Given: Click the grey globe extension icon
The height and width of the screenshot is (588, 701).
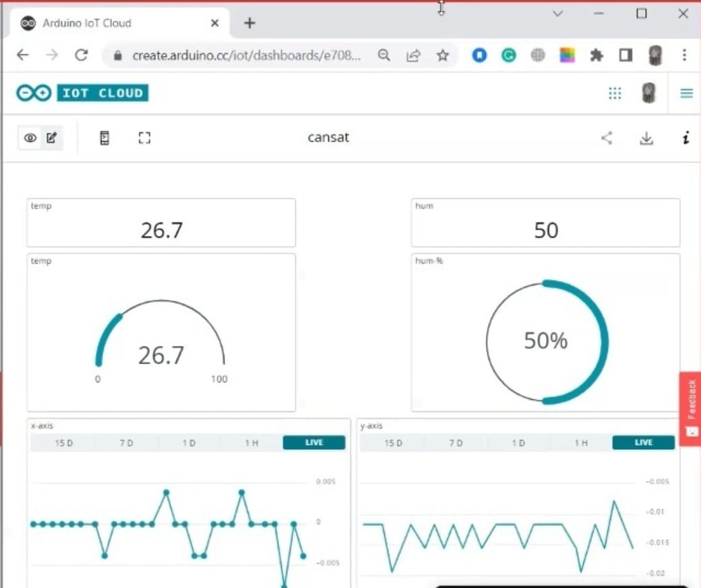Looking at the screenshot, I should tap(538, 55).
